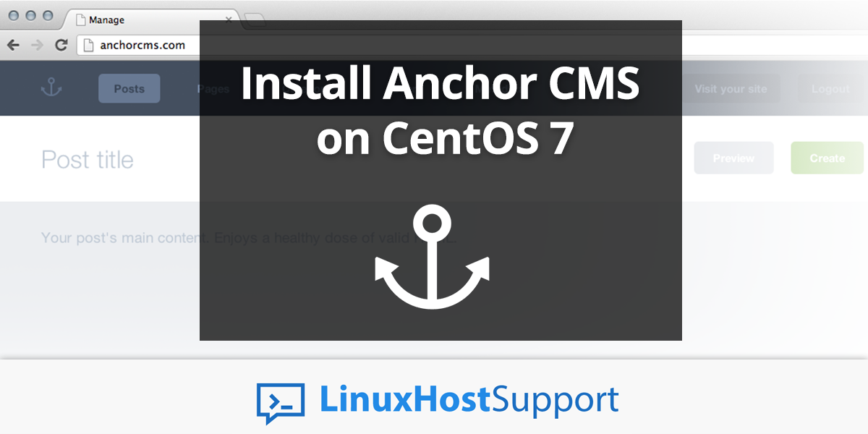The image size is (868, 434).
Task: Click the LinuxHostSupport brand text
Action: pyautogui.click(x=469, y=401)
